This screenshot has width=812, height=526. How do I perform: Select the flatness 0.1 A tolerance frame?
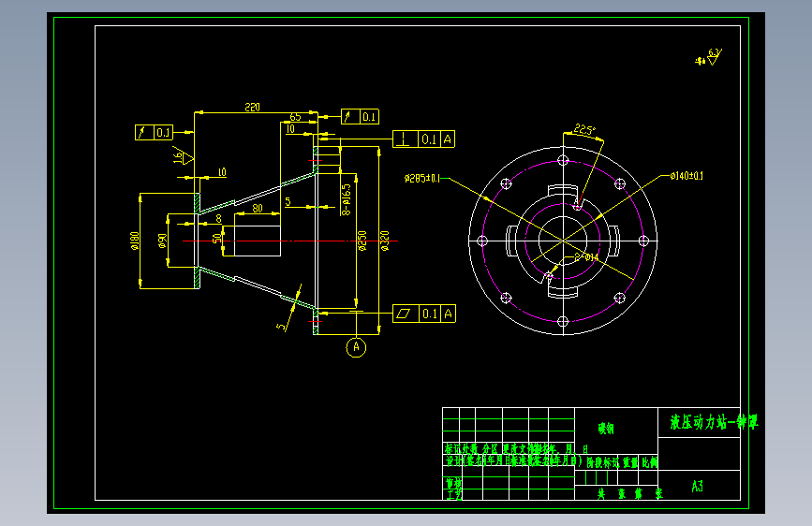click(x=424, y=314)
